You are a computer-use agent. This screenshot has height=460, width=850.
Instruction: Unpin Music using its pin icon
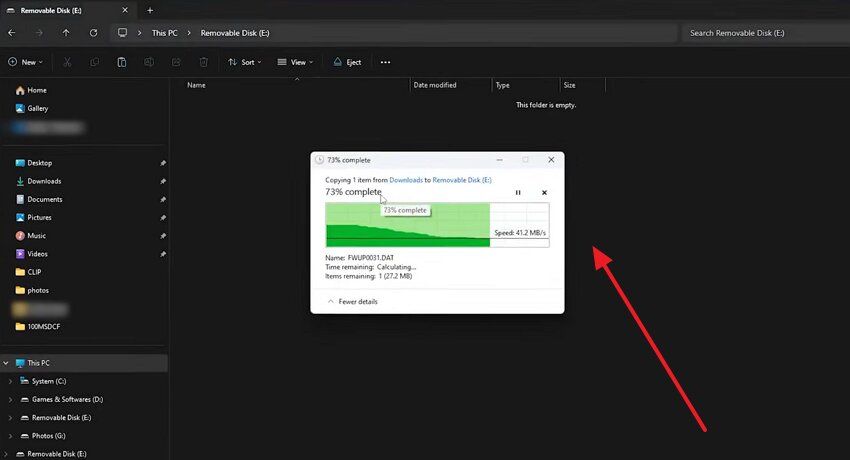pos(163,236)
